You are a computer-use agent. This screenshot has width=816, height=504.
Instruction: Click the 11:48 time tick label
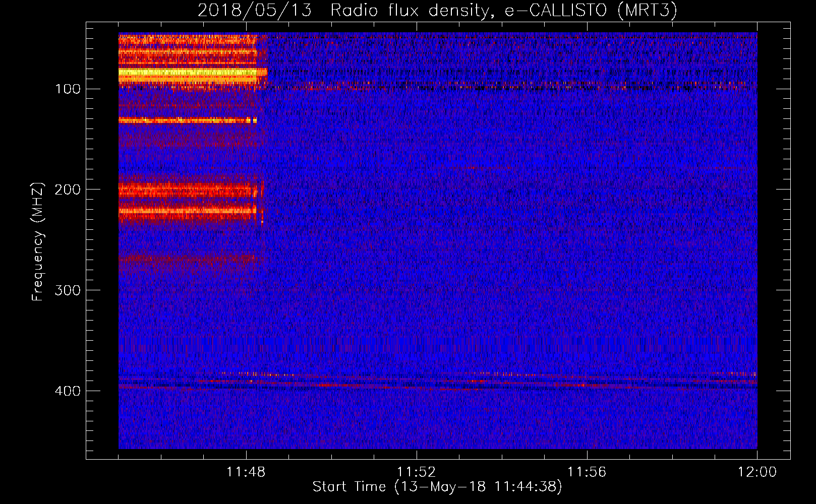click(x=246, y=472)
